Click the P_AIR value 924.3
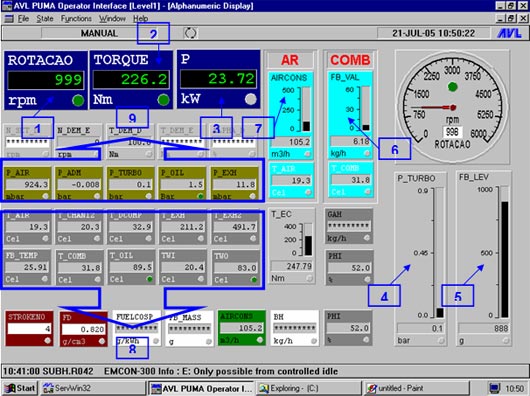The width and height of the screenshot is (530, 396). (x=27, y=184)
